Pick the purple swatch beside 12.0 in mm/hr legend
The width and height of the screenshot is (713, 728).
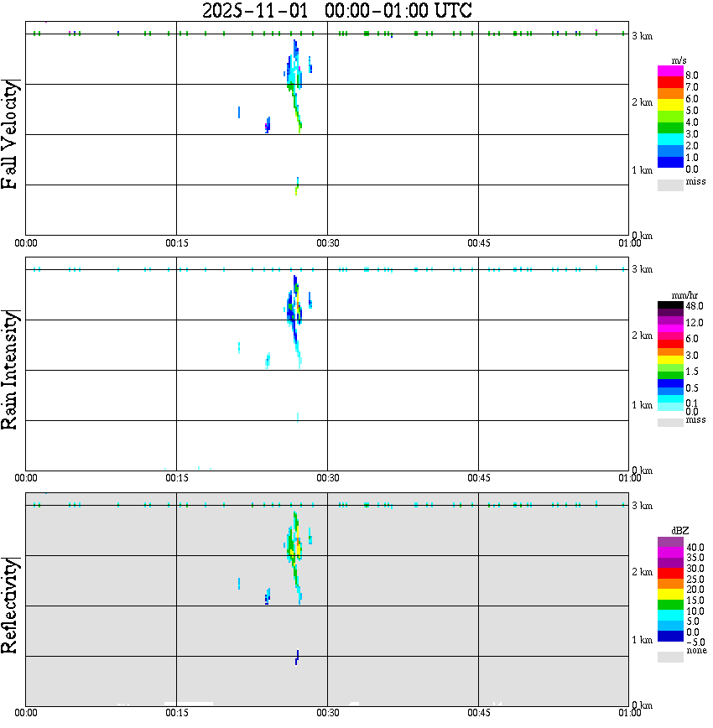670,320
